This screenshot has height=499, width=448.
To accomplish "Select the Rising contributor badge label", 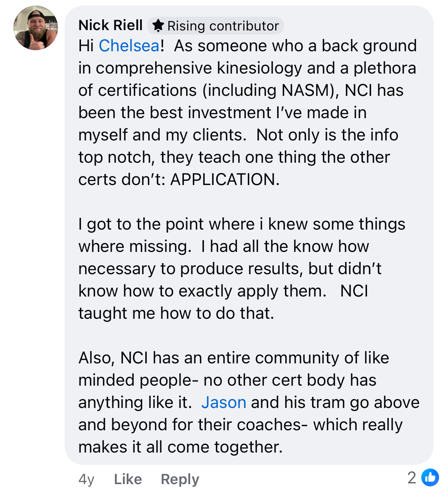I will (x=223, y=26).
